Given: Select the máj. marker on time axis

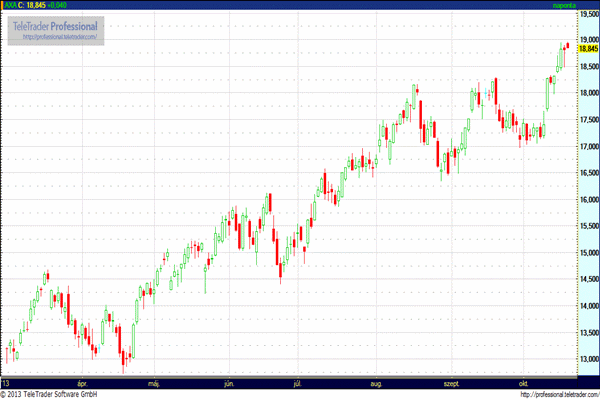Looking at the screenshot, I should [x=153, y=383].
